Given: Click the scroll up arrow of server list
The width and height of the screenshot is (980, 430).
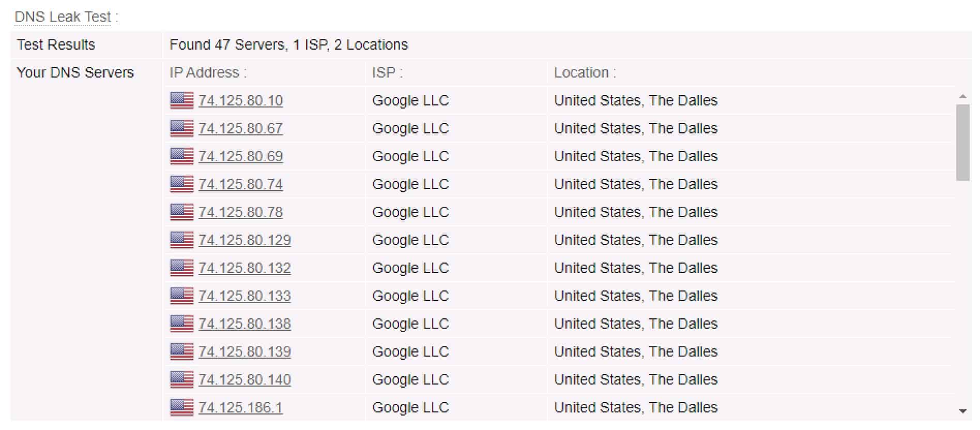Looking at the screenshot, I should 962,97.
